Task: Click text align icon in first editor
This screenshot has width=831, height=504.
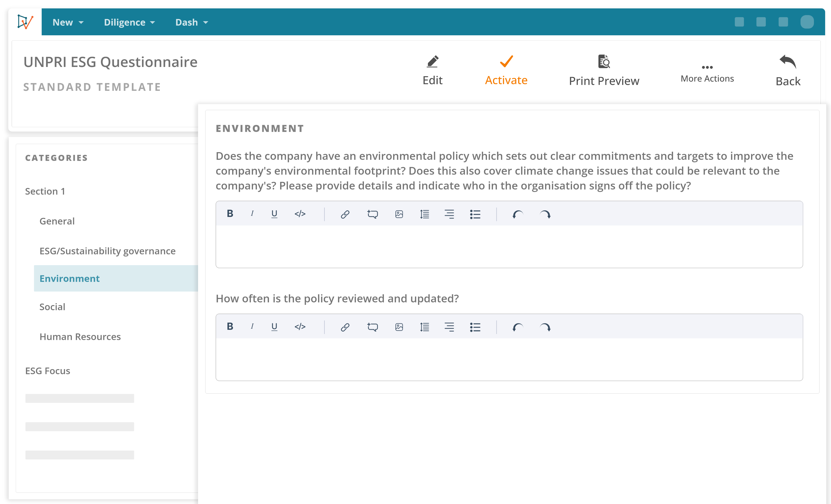Action: click(449, 214)
